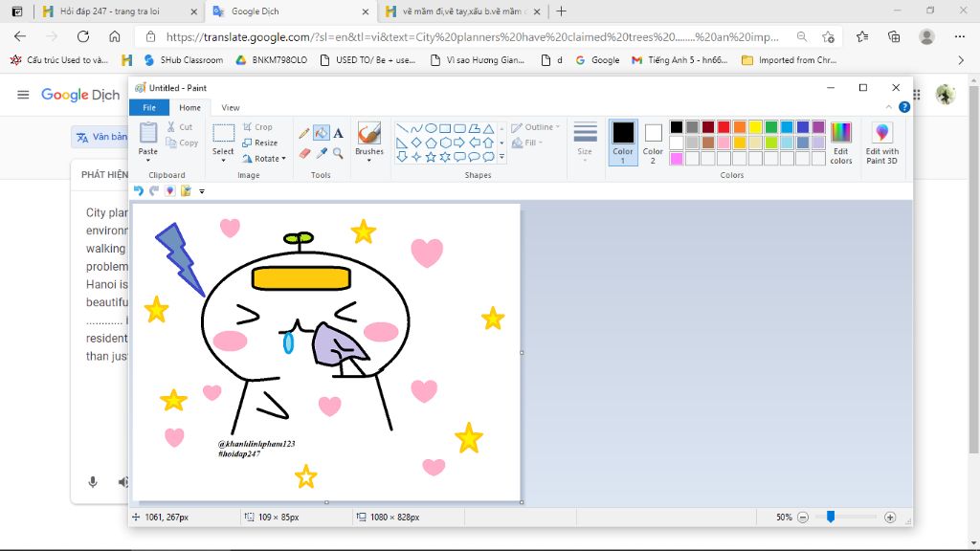The width and height of the screenshot is (980, 551).
Task: Click the browser Refresh button
Action: point(83,36)
